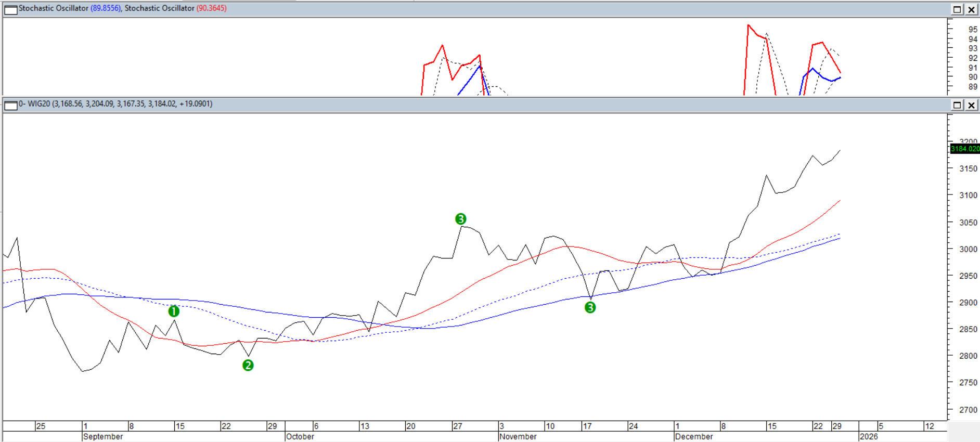This screenshot has width=980, height=442.
Task: Maximize the Stochastic Oscillator pane
Action: click(957, 9)
